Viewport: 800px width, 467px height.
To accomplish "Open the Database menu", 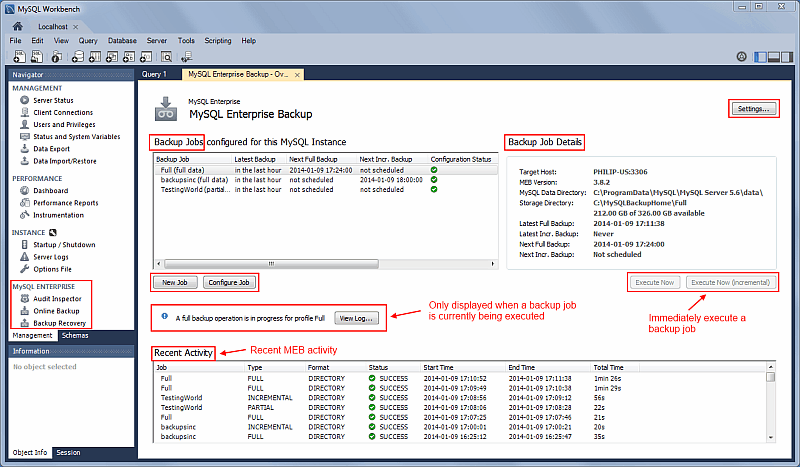I will 122,41.
